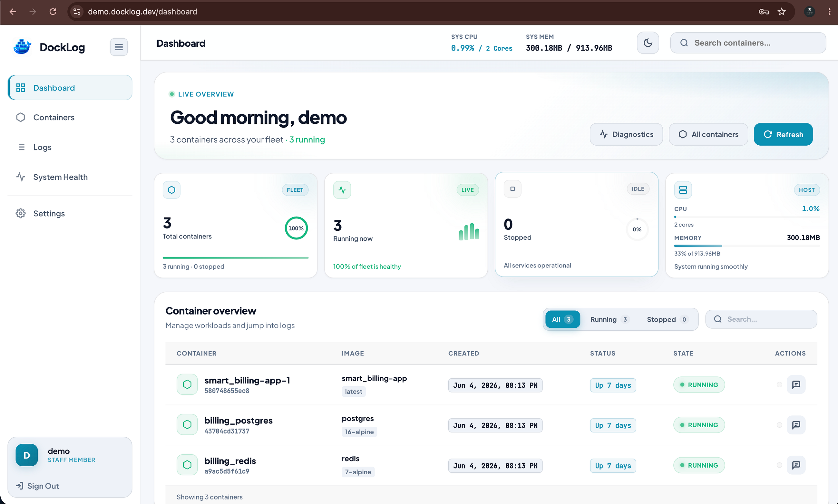The height and width of the screenshot is (504, 838).
Task: Click the fleet running progress bar
Action: [235, 258]
